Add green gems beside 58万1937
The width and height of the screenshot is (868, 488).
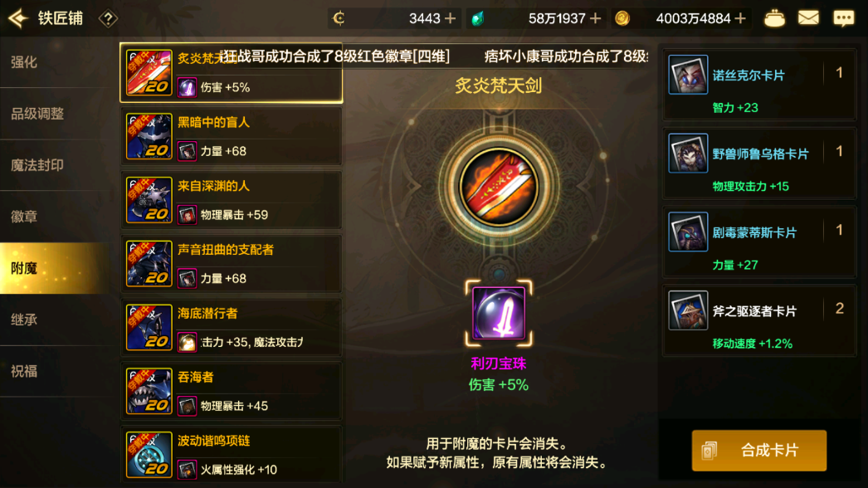(596, 19)
